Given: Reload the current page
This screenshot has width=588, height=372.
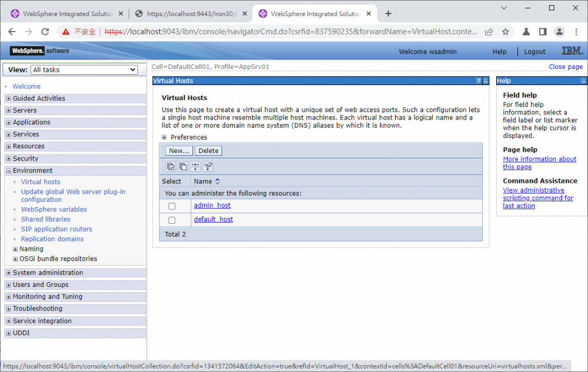Looking at the screenshot, I should (45, 32).
